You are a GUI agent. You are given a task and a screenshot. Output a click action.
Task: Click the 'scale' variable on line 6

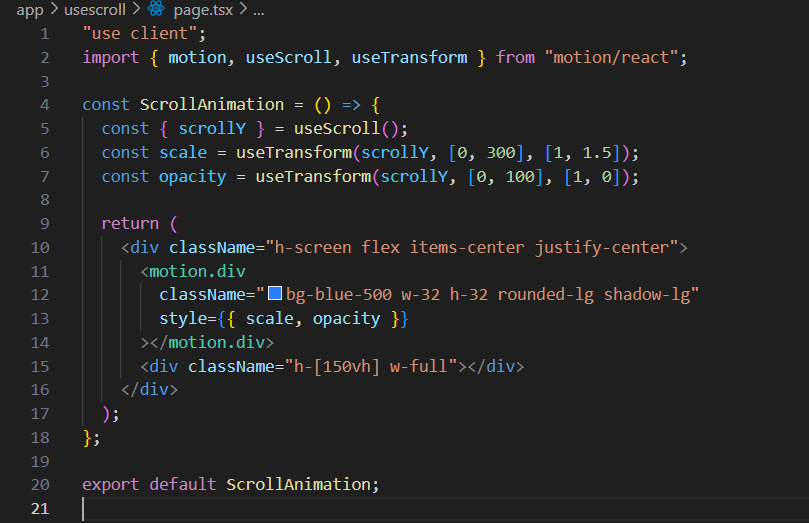coord(183,153)
